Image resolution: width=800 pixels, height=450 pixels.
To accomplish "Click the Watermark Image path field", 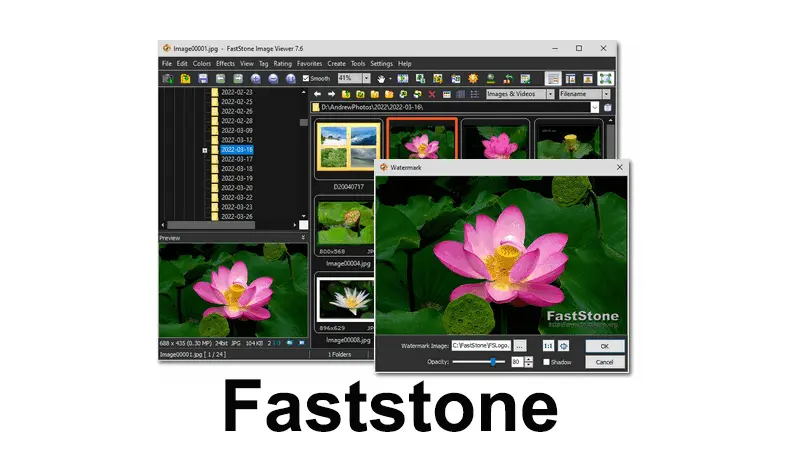I will point(481,346).
